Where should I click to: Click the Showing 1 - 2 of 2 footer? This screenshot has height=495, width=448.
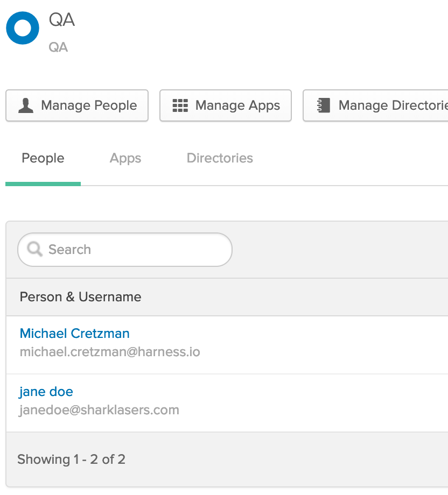coord(72,459)
